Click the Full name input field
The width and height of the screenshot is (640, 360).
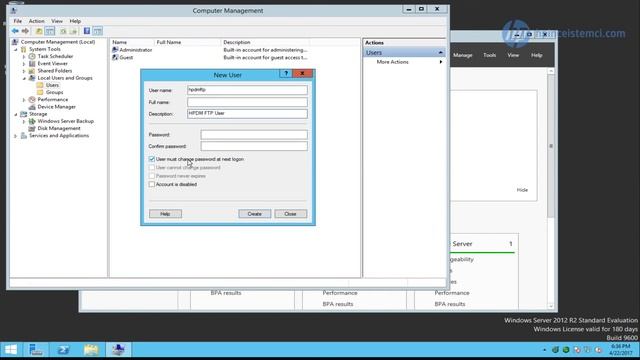click(x=247, y=102)
